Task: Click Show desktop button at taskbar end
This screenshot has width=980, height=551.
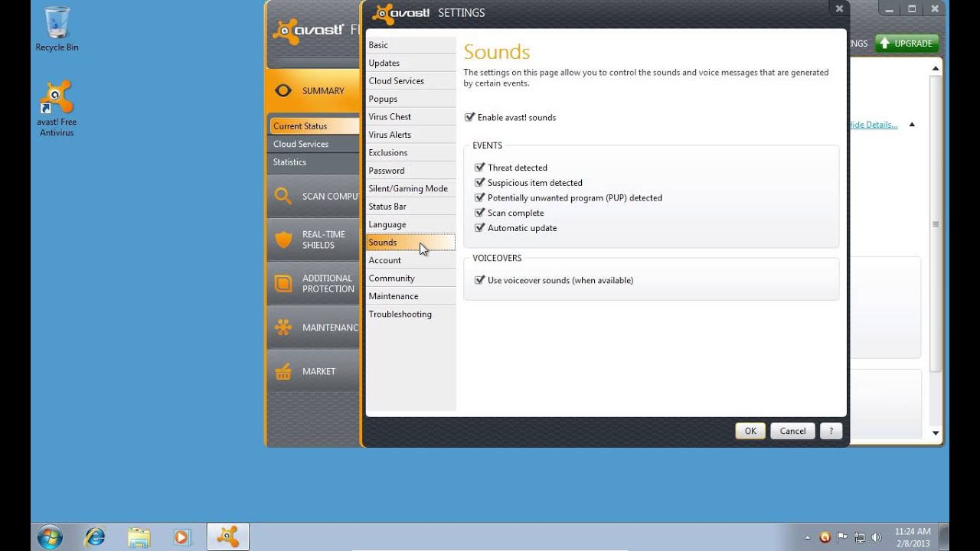Action: (945, 536)
